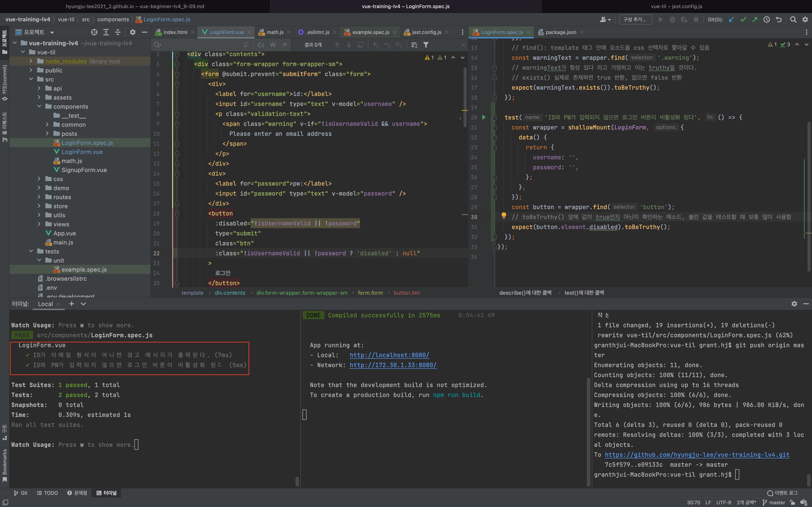
Task: Open the TODO tool window button
Action: coord(47,493)
